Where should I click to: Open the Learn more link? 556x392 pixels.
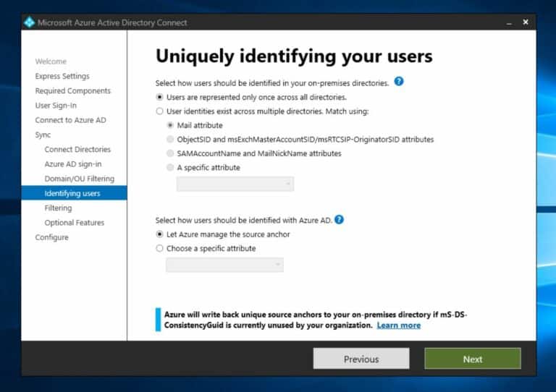[x=399, y=325]
